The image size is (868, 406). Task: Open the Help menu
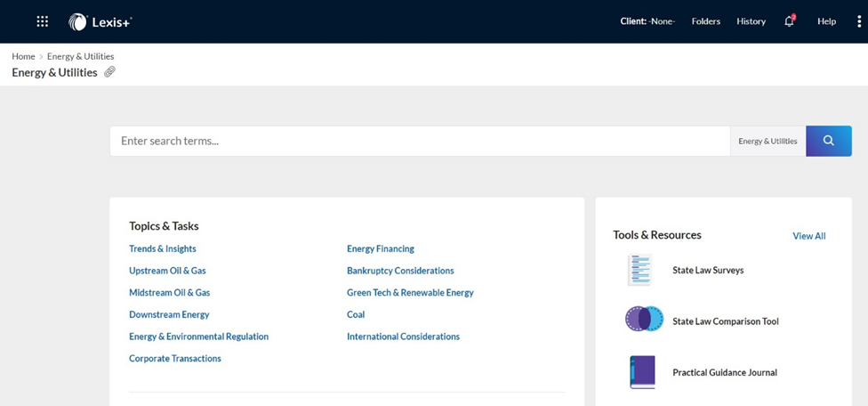click(826, 21)
